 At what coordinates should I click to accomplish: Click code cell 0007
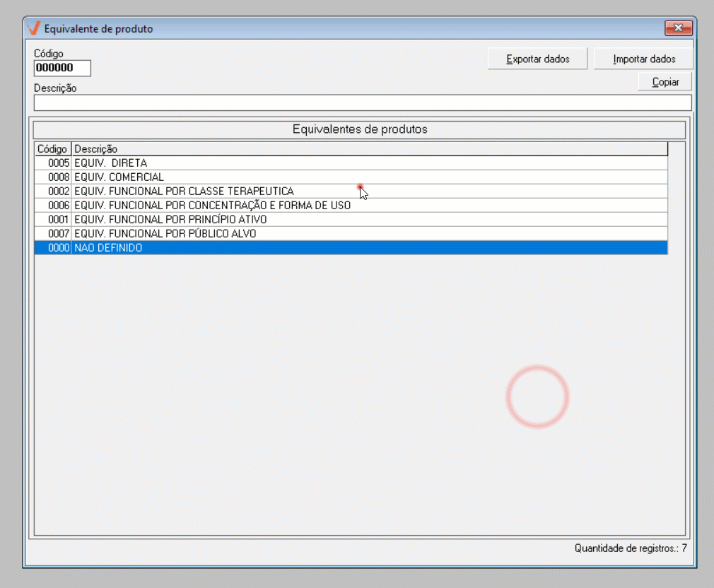(53, 233)
